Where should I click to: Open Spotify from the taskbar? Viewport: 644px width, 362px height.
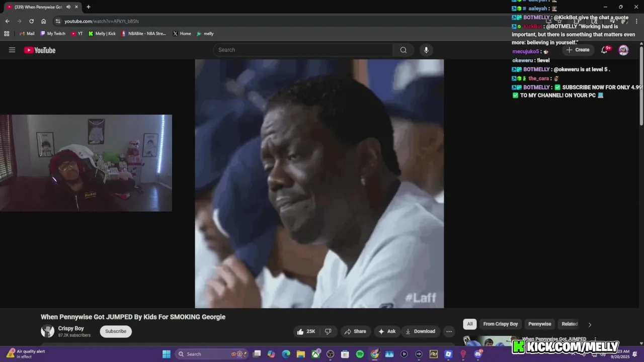pyautogui.click(x=360, y=354)
